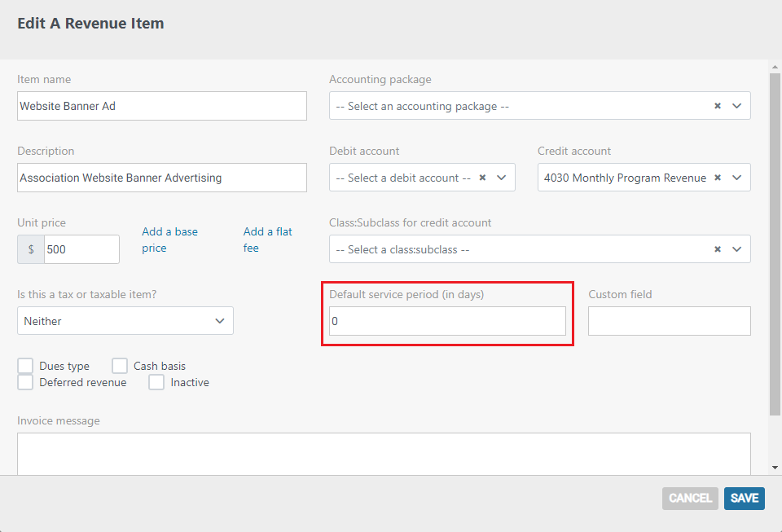The width and height of the screenshot is (782, 532).
Task: Click the scrollbar up arrow
Action: coord(775,67)
